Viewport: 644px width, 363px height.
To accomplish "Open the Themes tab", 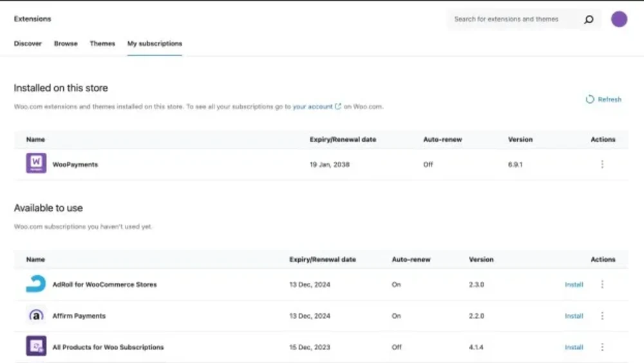I will (102, 44).
